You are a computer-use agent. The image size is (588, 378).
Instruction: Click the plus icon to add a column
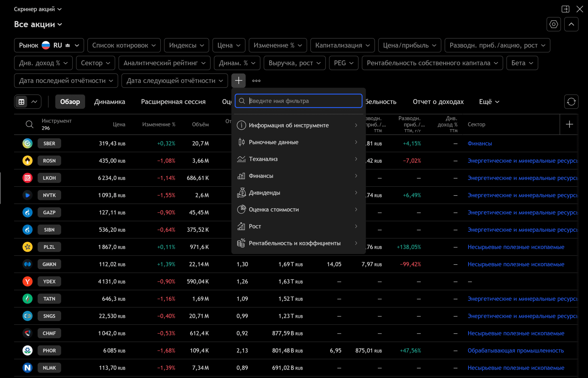[x=569, y=124]
